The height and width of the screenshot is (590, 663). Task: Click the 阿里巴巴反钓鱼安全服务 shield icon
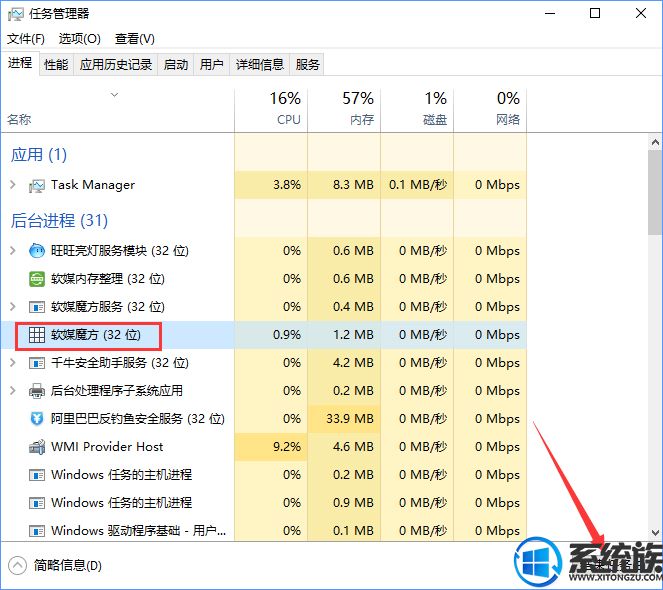(37, 419)
